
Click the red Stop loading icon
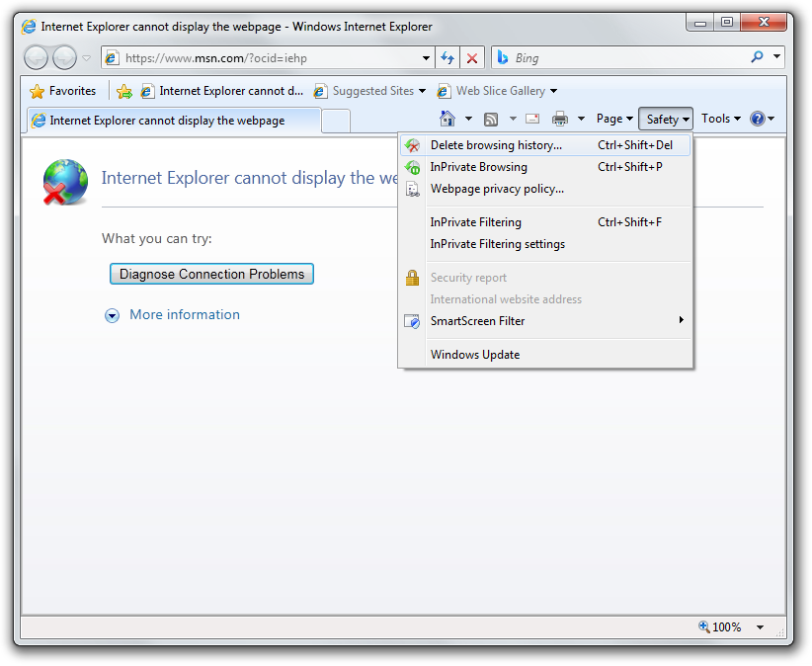(x=472, y=58)
